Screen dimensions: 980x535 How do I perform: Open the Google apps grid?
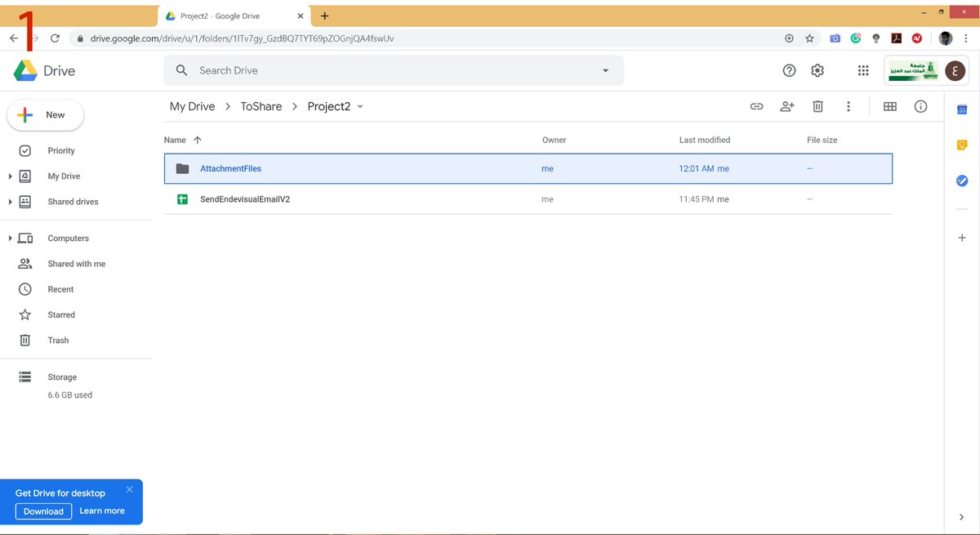(863, 71)
